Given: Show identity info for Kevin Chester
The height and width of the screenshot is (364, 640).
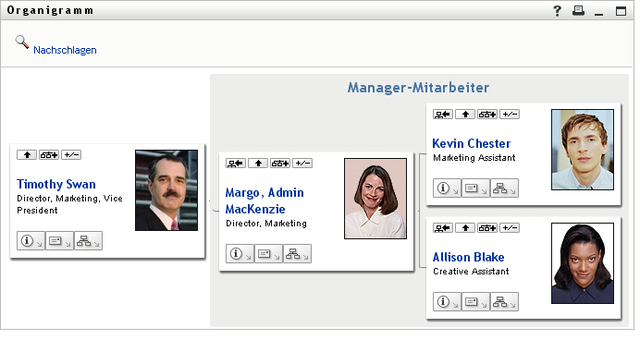Looking at the screenshot, I should (447, 188).
